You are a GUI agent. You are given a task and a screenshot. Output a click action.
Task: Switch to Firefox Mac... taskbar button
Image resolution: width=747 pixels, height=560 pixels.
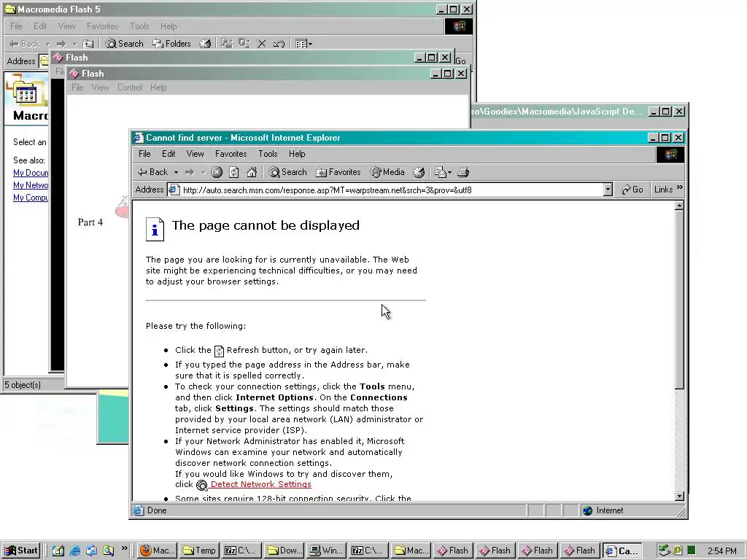(158, 551)
